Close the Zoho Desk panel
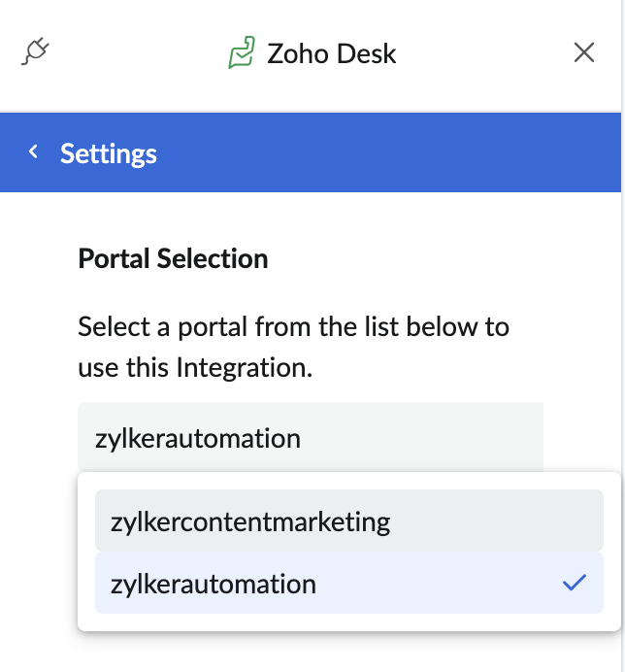625x672 pixels. pyautogui.click(x=584, y=52)
